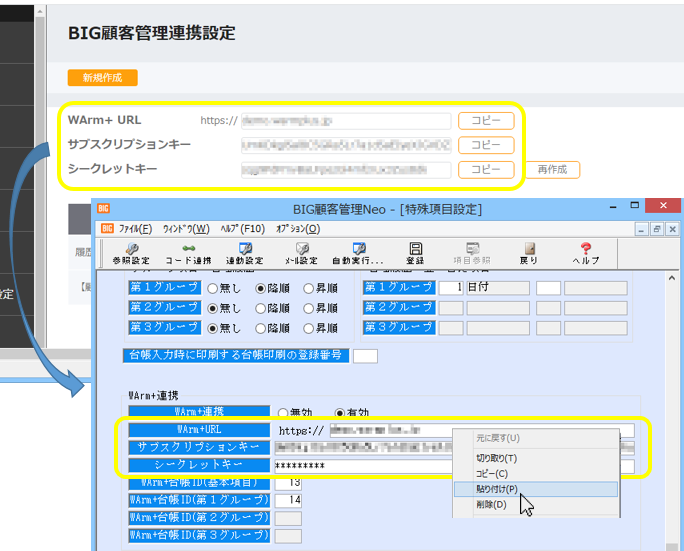Open the 参照設定 toolbar icon
The height and width of the screenshot is (551, 684).
[131, 253]
